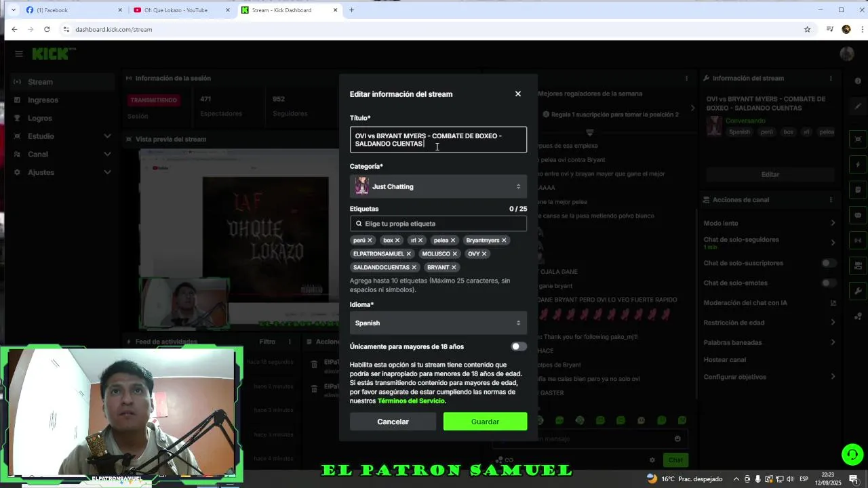868x488 pixels.
Task: Click the search icon in Etiquetas field
Action: [x=359, y=224]
